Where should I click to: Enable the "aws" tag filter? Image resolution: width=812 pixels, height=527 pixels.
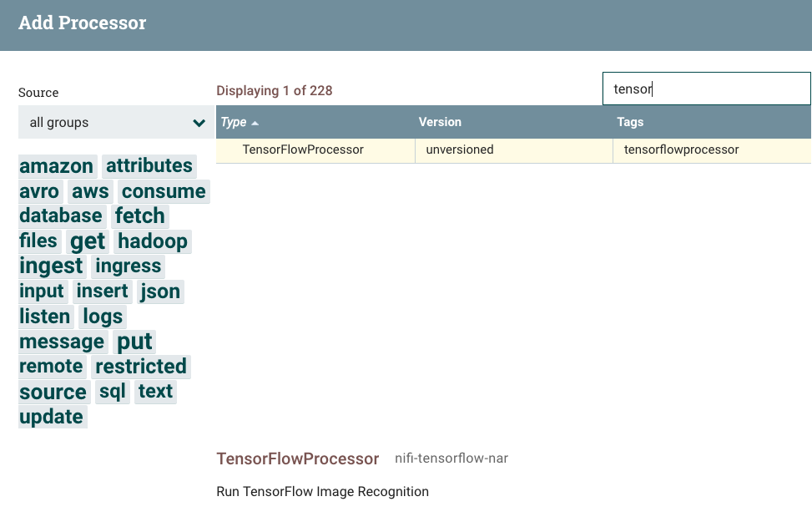(89, 190)
